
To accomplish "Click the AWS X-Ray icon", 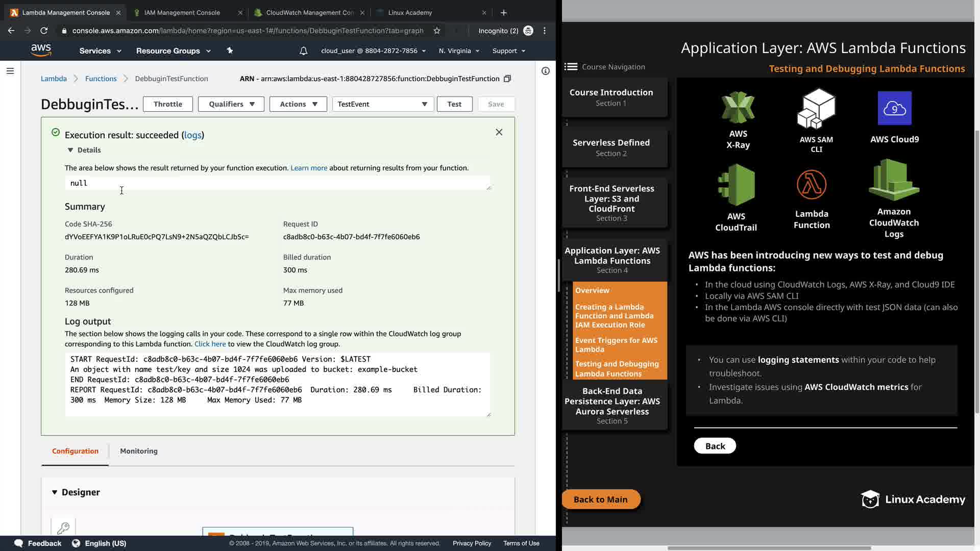I will (738, 108).
